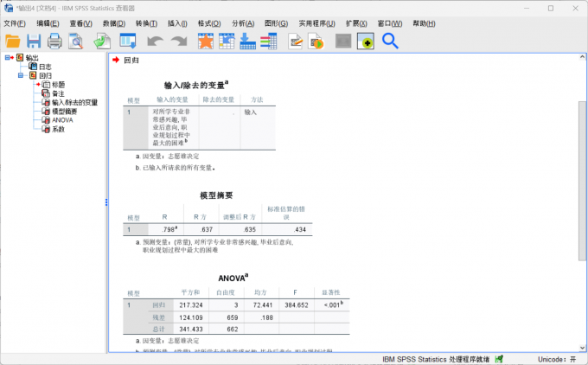
Task: Click the Go to Case table icon
Action: click(227, 42)
